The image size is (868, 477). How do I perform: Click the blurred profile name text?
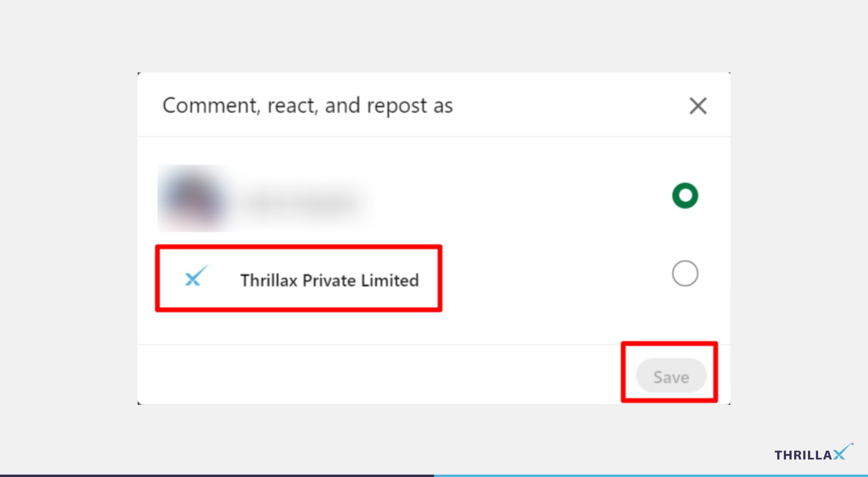(x=303, y=201)
